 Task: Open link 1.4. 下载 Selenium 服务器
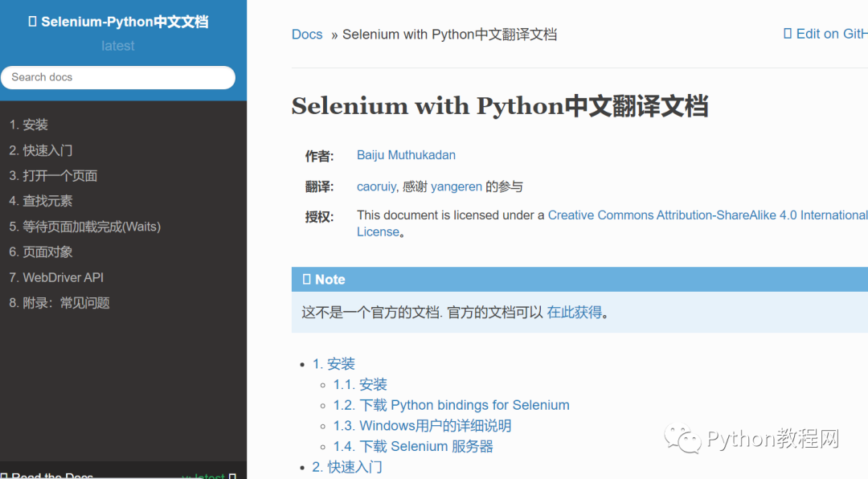413,446
